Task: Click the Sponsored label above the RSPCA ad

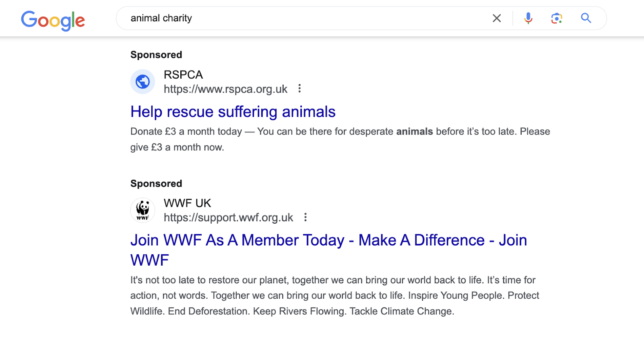Action: pos(156,55)
